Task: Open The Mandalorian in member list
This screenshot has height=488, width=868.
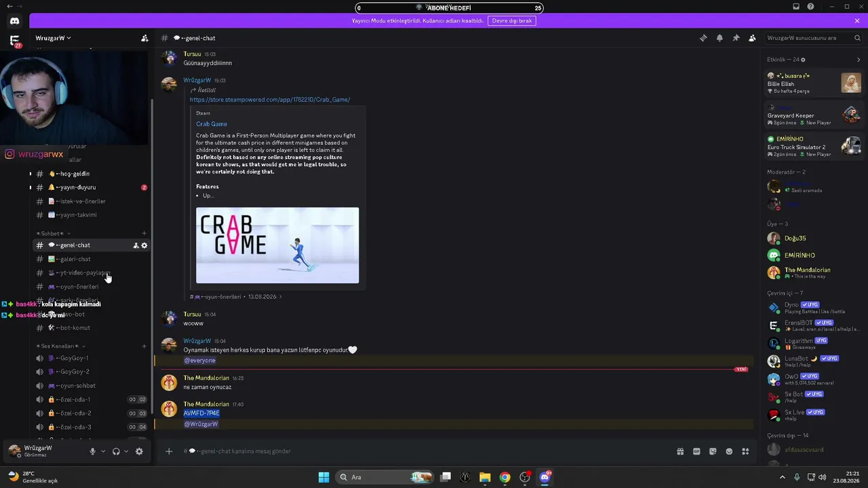Action: click(x=814, y=272)
